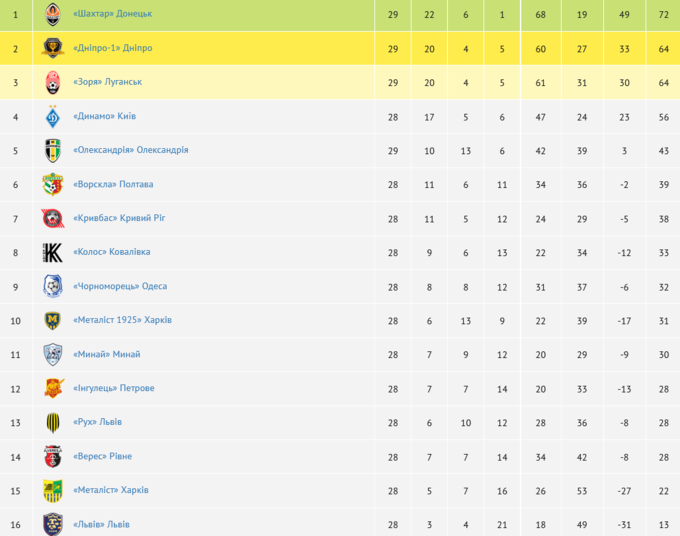Click the Mynai club crest
The image size is (680, 536).
click(x=53, y=355)
